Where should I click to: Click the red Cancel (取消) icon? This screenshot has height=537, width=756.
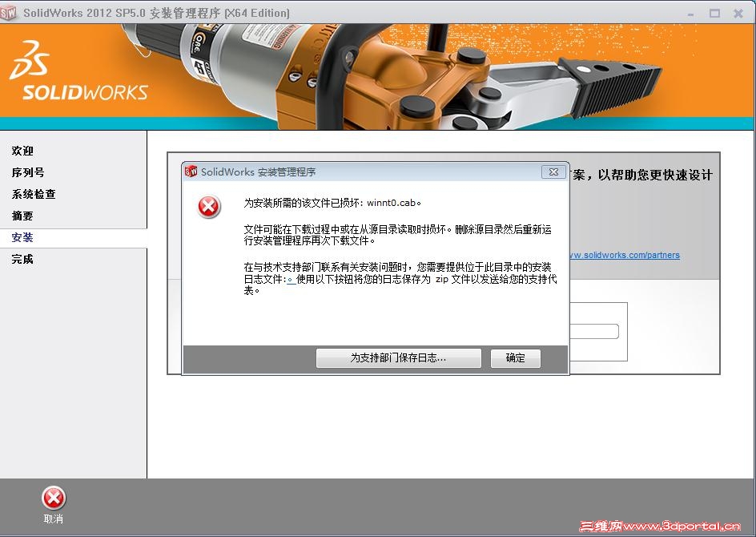[54, 499]
